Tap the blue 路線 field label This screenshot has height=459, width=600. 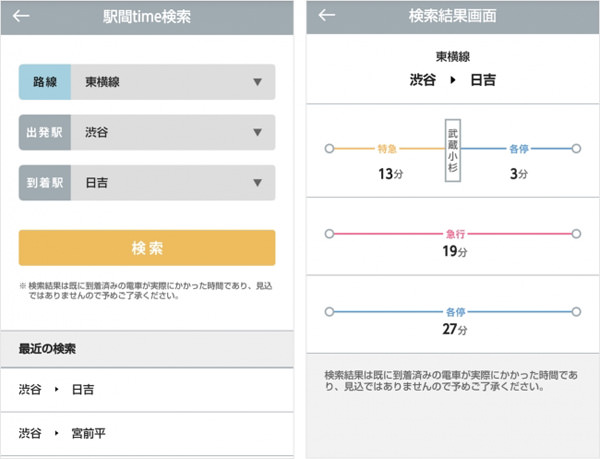[x=45, y=82]
